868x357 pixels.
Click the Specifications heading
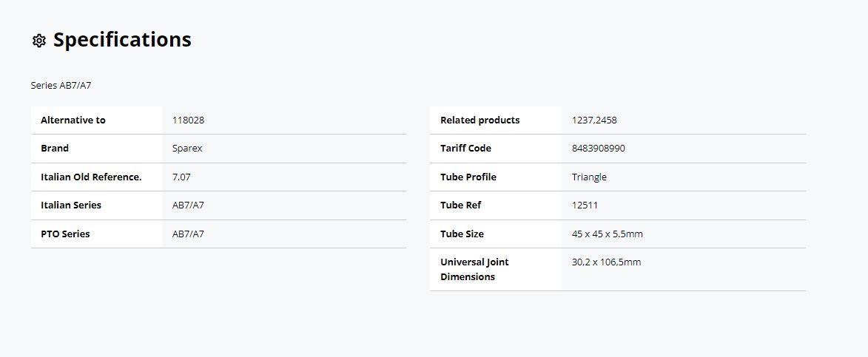point(122,40)
